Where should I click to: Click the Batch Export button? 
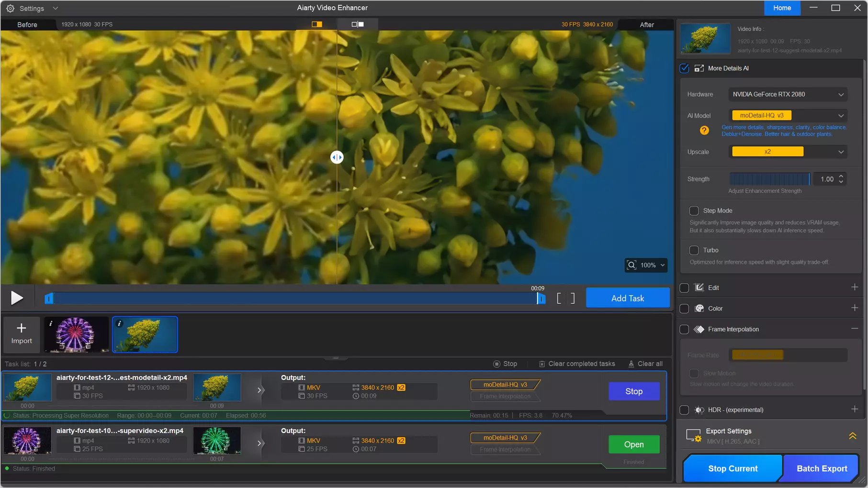[822, 468]
